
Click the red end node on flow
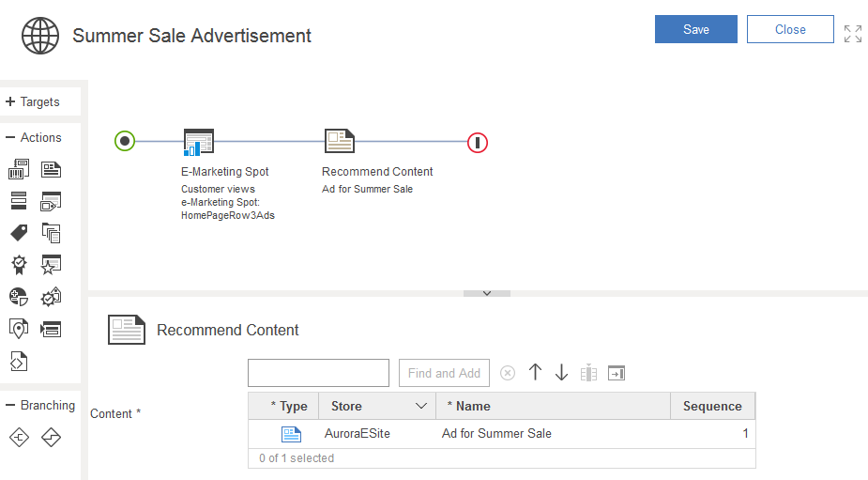(478, 143)
